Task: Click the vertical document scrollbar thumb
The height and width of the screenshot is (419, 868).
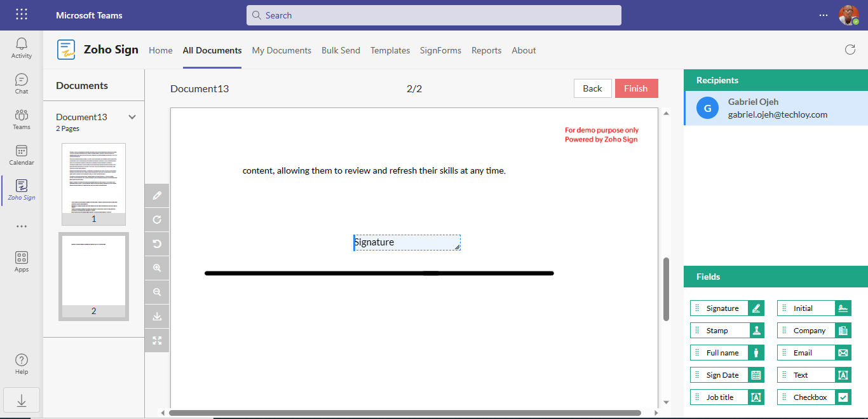Action: coord(666,289)
